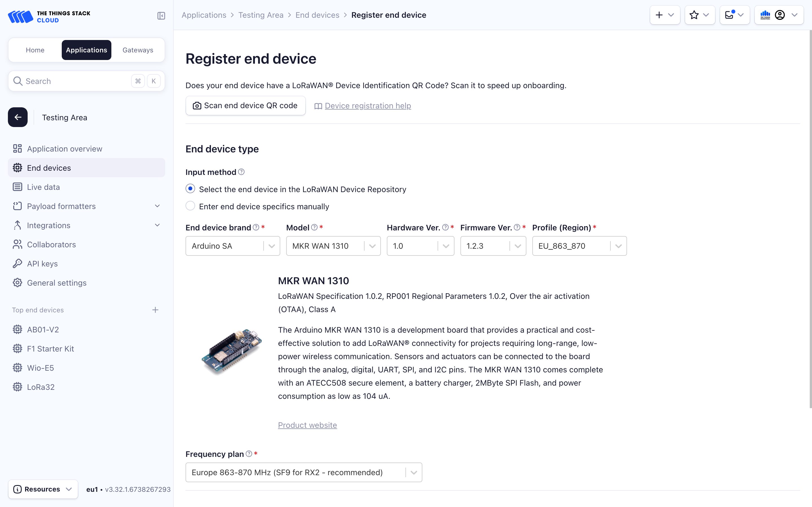Open the user account profile menu

click(x=779, y=15)
